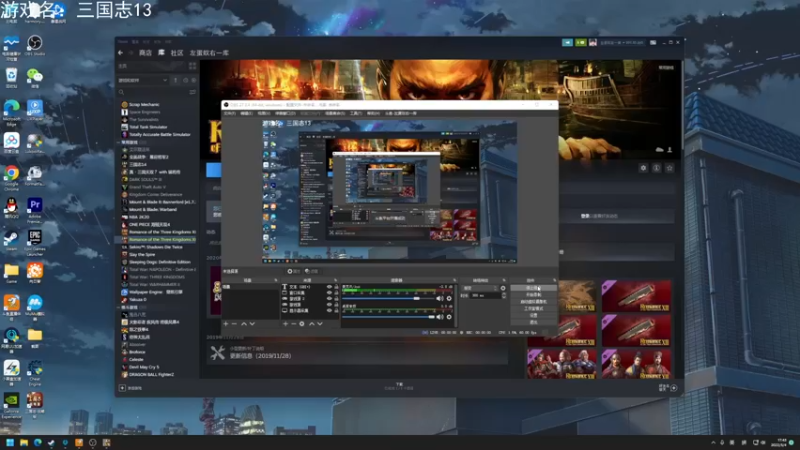Click the 开始录制 button in OBS controls
Screen dimensions: 800x450
click(x=534, y=294)
